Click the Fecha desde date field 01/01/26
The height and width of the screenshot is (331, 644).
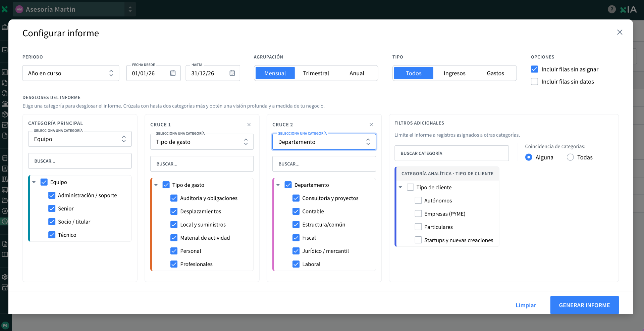154,73
